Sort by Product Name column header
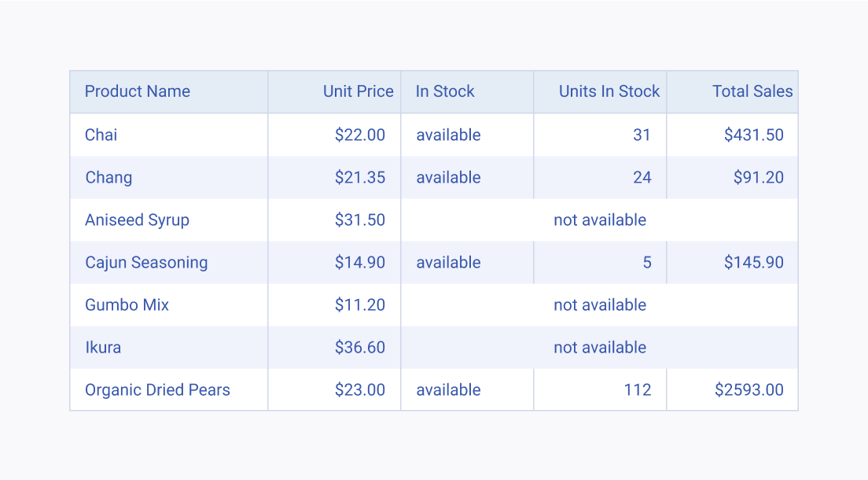The width and height of the screenshot is (868, 480). [x=169, y=91]
